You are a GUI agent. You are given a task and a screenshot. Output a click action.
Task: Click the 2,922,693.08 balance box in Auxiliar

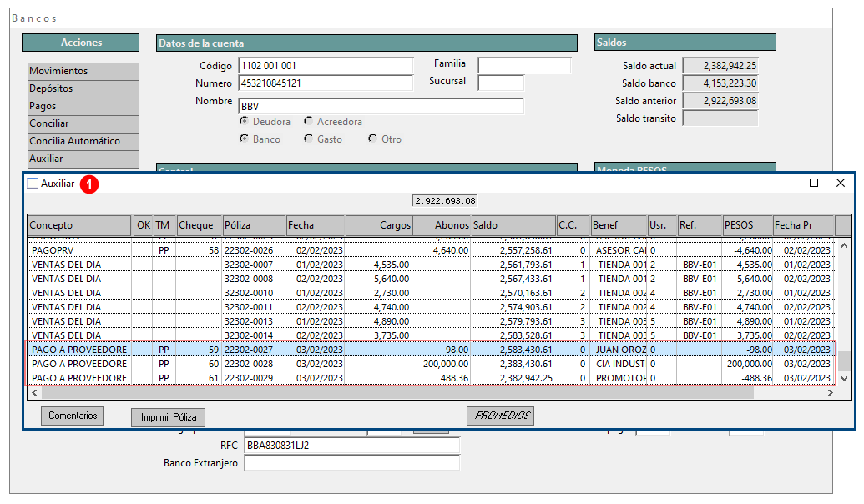(x=445, y=201)
